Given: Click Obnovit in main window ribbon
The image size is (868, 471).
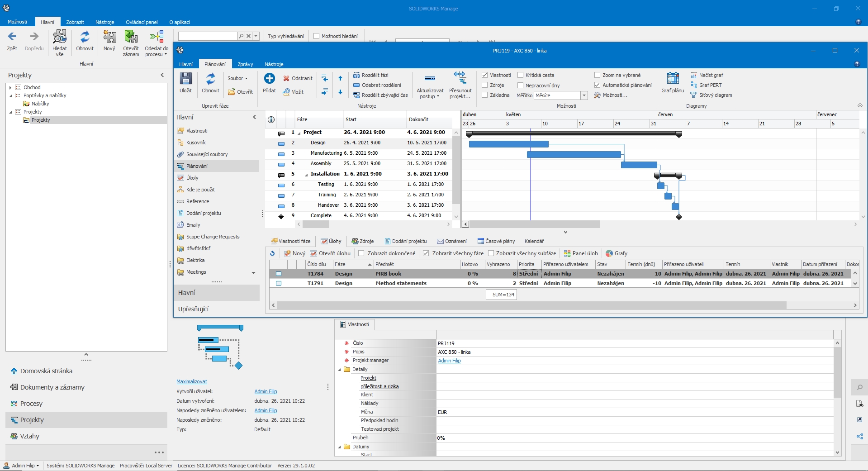Looking at the screenshot, I should tap(85, 41).
